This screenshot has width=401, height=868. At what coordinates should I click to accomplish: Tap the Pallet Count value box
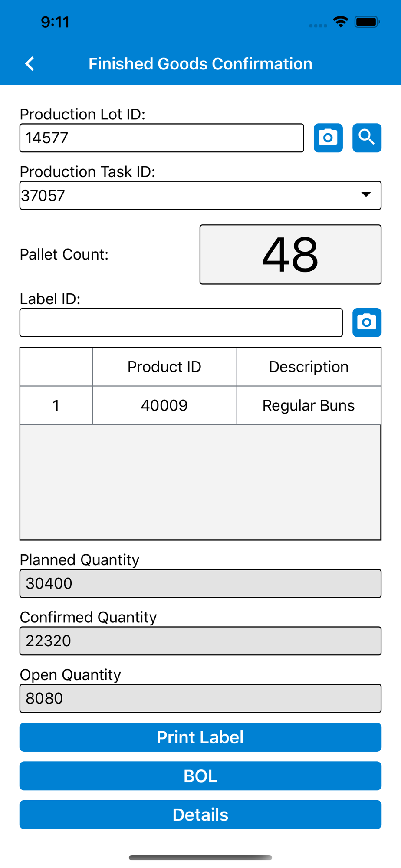pos(290,254)
